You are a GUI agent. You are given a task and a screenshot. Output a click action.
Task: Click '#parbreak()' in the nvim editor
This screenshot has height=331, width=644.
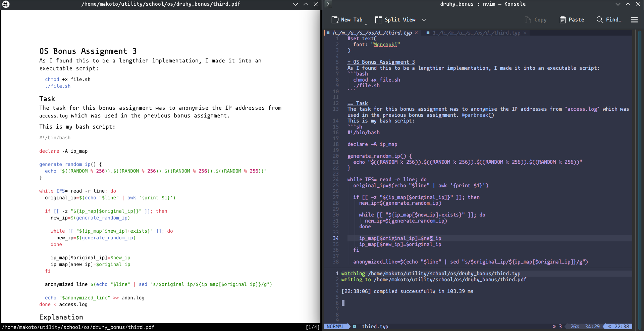[x=478, y=115]
